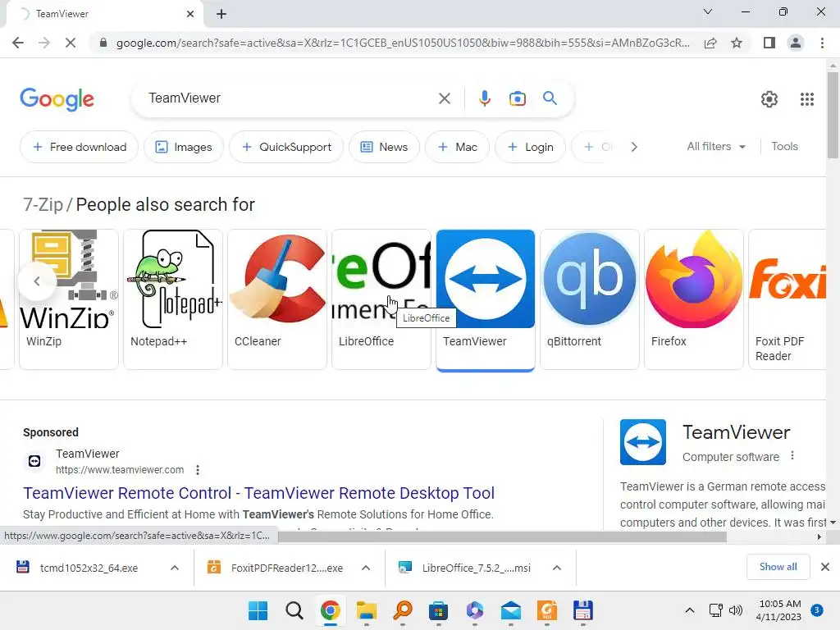
Task: Select LibreOffice carousel card
Action: pyautogui.click(x=381, y=299)
